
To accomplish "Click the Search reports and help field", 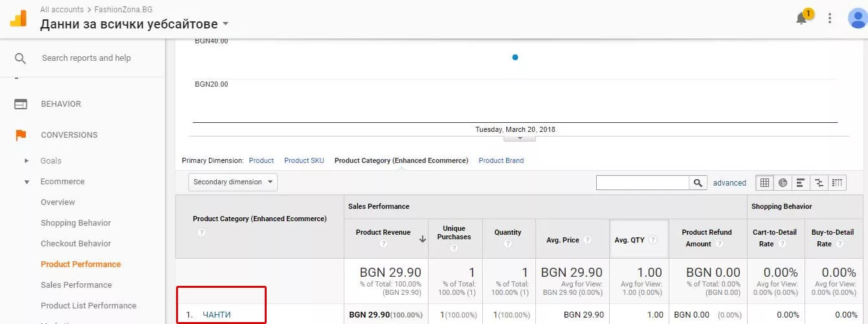I will pos(86,58).
